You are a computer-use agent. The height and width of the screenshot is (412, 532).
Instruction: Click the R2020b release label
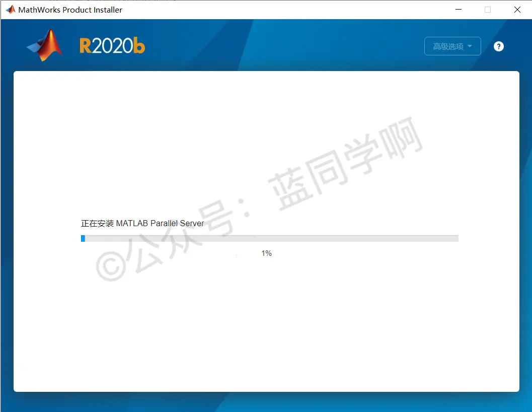point(112,46)
